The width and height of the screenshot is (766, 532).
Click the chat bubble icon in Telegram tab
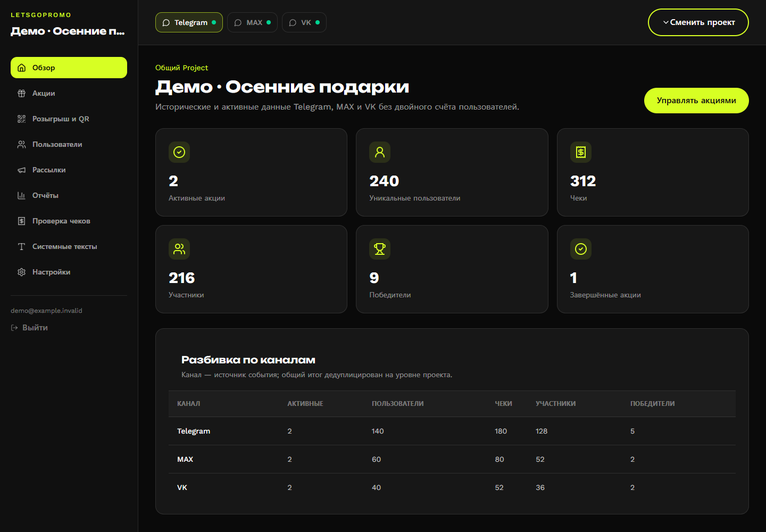(x=166, y=22)
